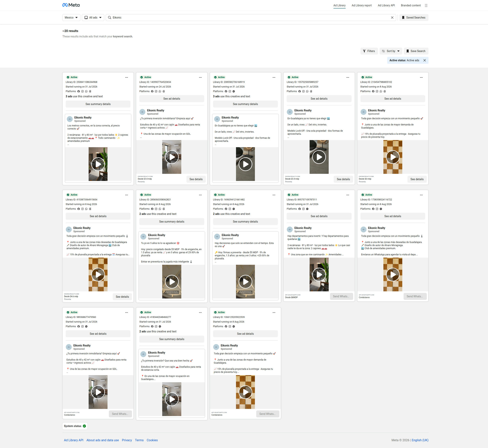See summary details for ad 2856563358062821

point(172,222)
